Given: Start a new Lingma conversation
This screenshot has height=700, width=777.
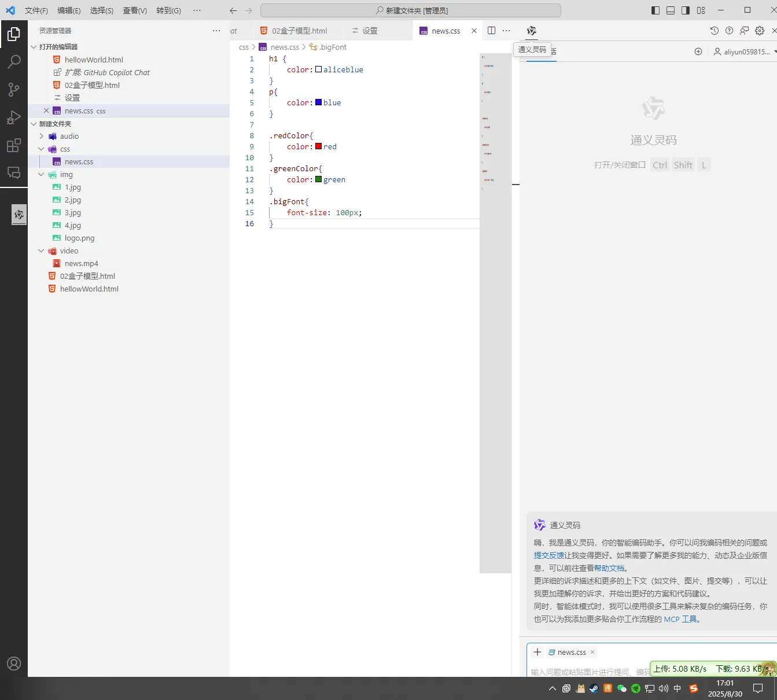Looking at the screenshot, I should pos(698,51).
